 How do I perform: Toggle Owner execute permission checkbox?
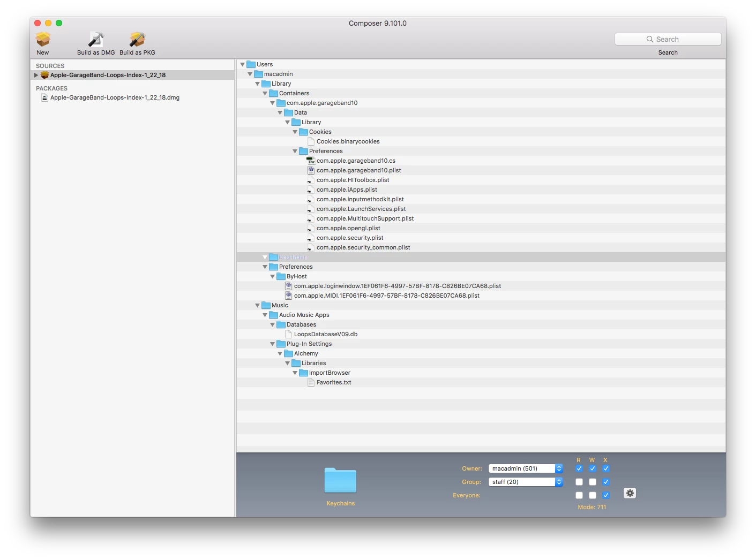pyautogui.click(x=605, y=468)
